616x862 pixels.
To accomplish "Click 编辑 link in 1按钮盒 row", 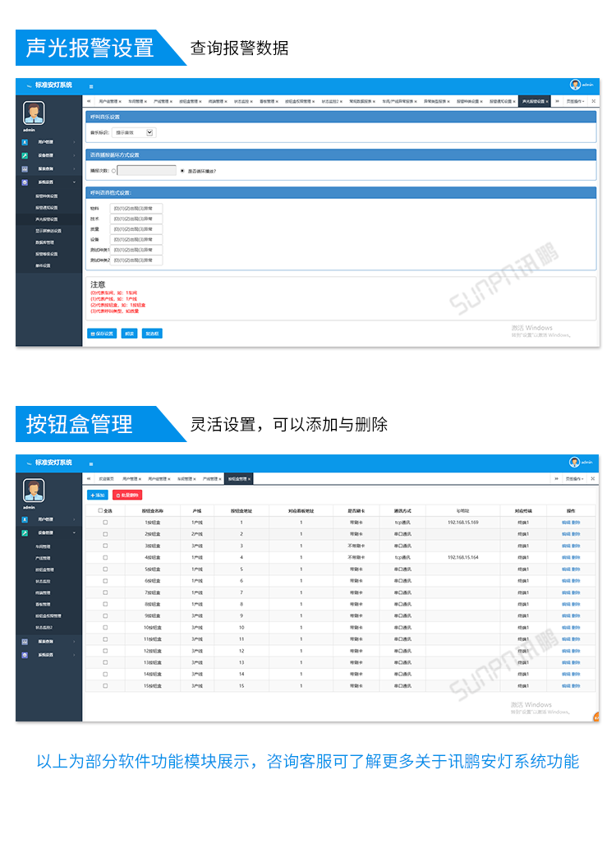I will (566, 523).
